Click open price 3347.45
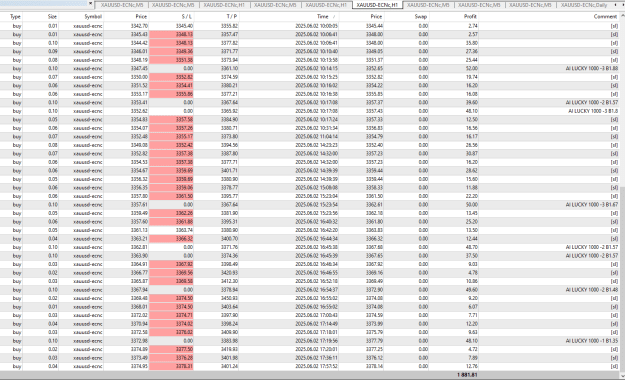The width and height of the screenshot is (625, 380). (x=139, y=69)
